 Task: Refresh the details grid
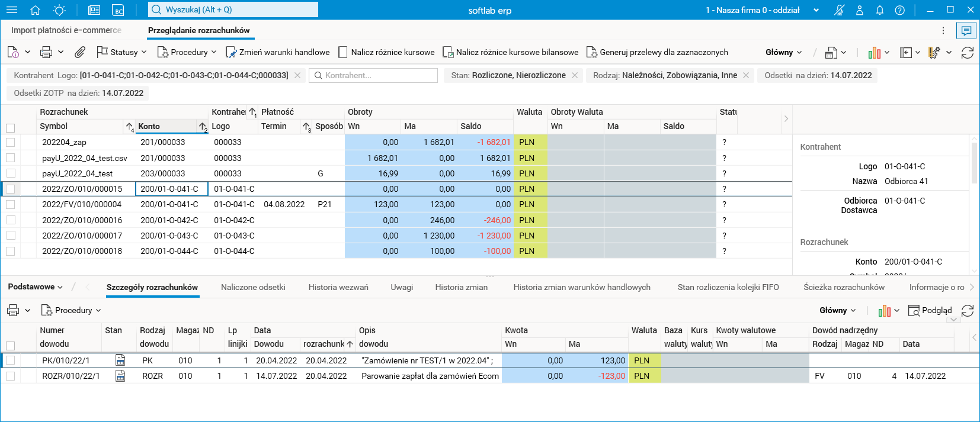968,311
